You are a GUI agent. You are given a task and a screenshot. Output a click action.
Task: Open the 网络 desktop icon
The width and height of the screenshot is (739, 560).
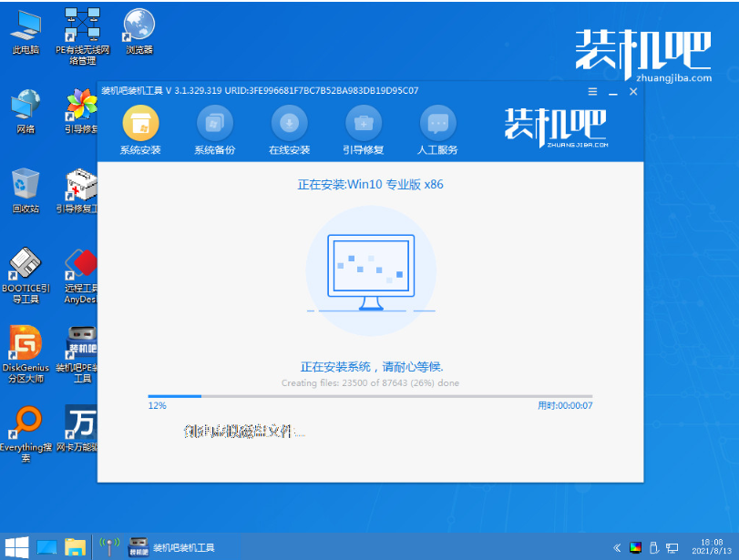click(x=26, y=111)
